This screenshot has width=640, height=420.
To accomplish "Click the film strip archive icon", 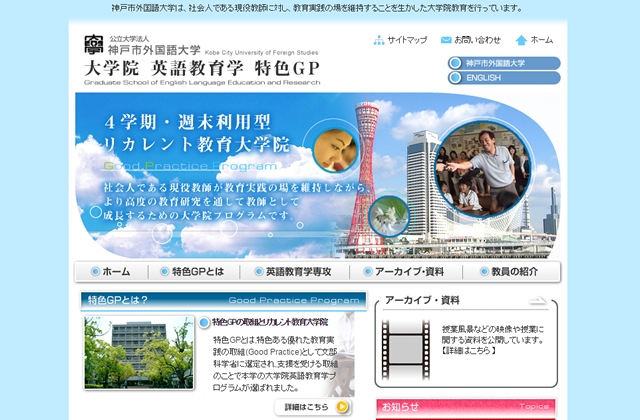I will coord(405,350).
